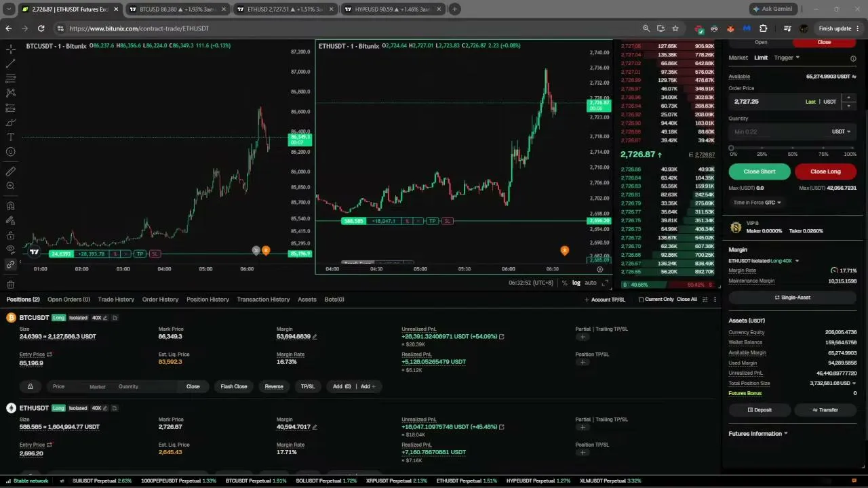Click the quantity percentage slider handle
This screenshot has height=488, width=868.
pos(731,148)
